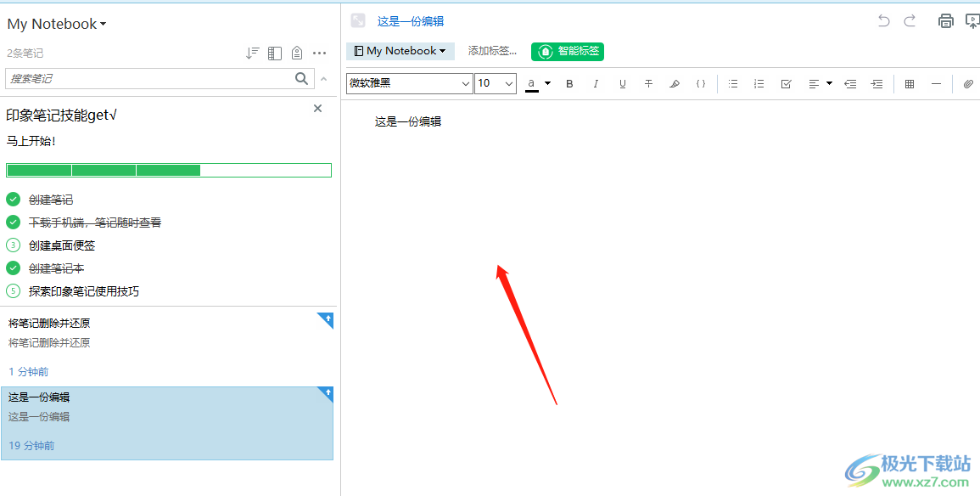This screenshot has height=496, width=980.
Task: Open font color picker arrow
Action: (547, 83)
